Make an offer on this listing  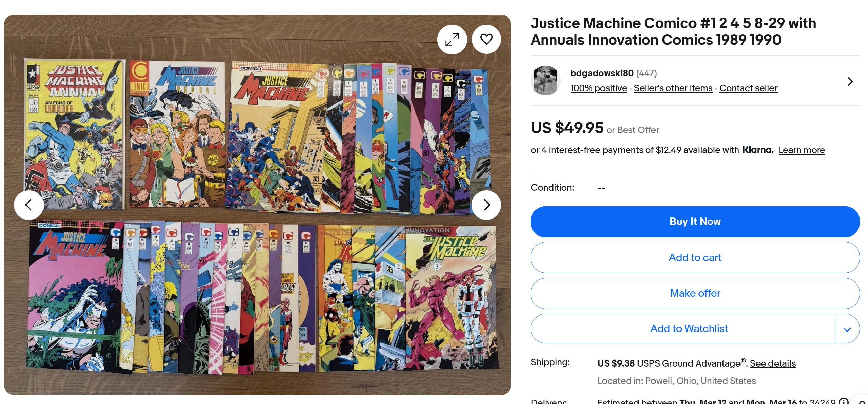695,293
